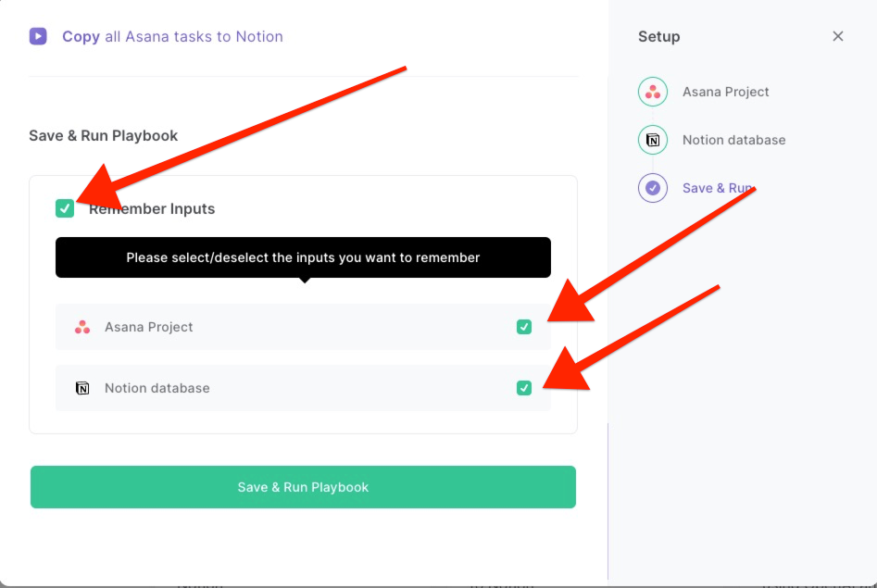This screenshot has height=588, width=877.
Task: Uncheck the Asana Project remember checkbox
Action: tap(524, 327)
